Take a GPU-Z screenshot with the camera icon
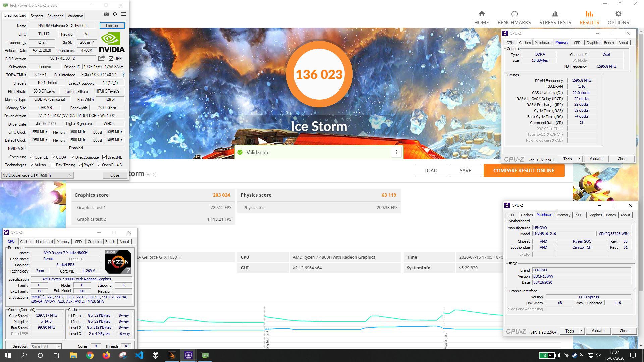644x362 pixels. click(x=106, y=14)
